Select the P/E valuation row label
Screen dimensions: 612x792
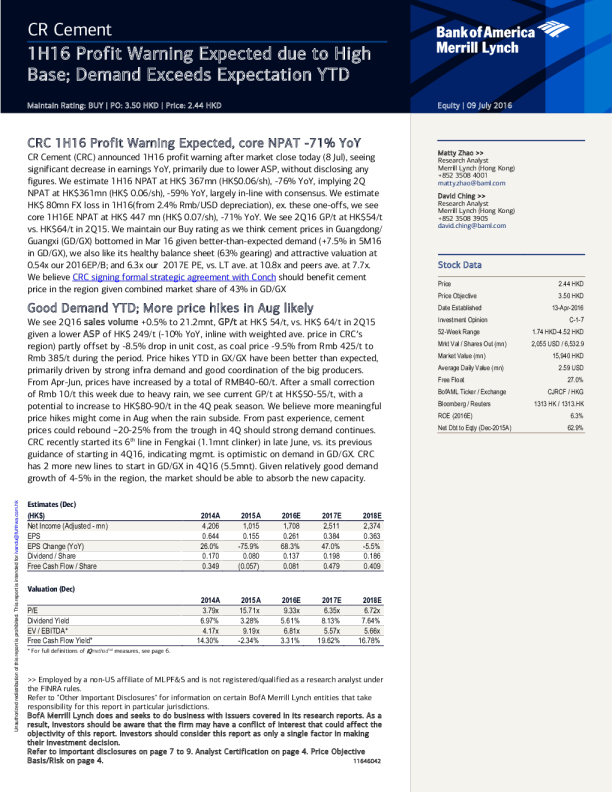[33, 610]
